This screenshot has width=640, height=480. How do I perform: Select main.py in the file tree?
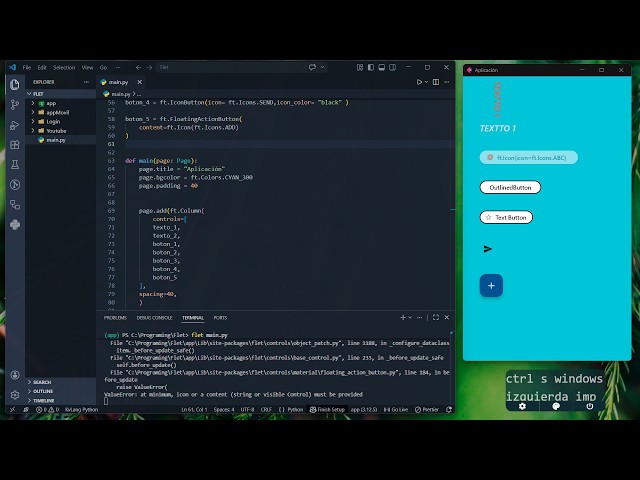click(60, 140)
